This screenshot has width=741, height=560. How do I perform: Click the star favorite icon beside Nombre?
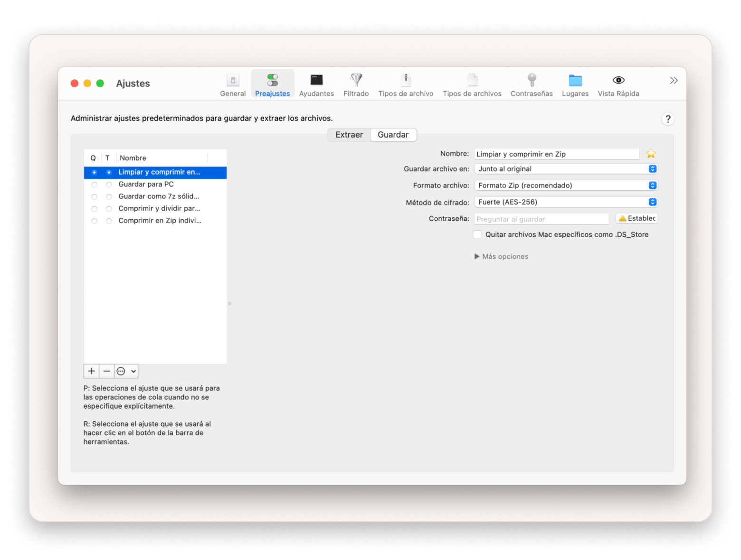pyautogui.click(x=651, y=154)
